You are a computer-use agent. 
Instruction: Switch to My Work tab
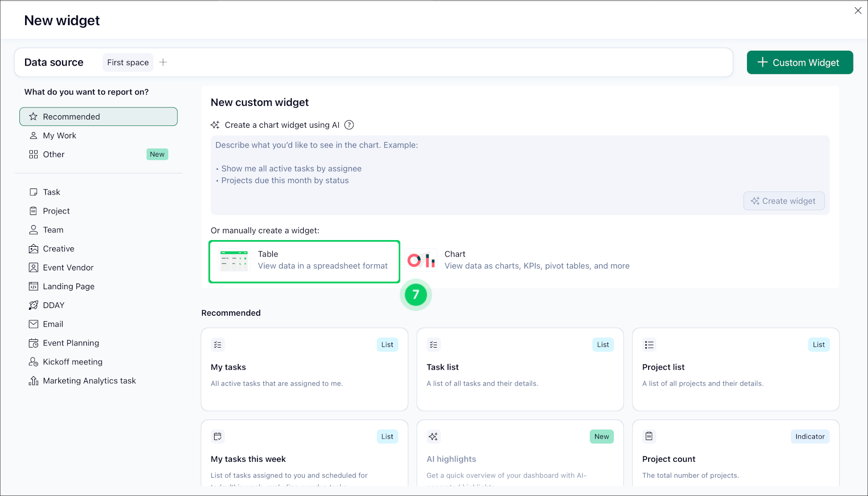point(59,135)
